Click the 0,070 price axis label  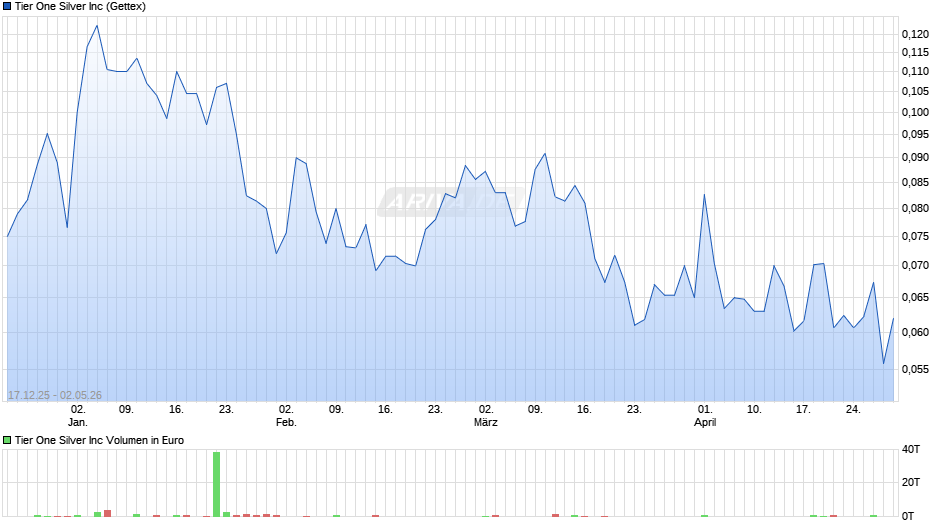[x=915, y=266]
